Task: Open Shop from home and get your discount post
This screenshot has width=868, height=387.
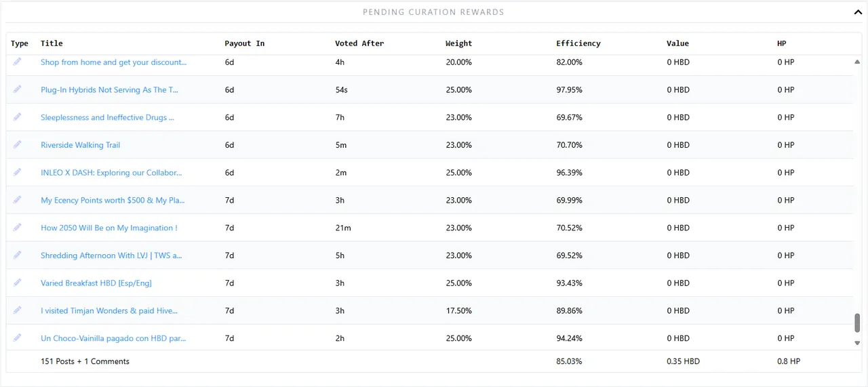Action: pos(113,62)
